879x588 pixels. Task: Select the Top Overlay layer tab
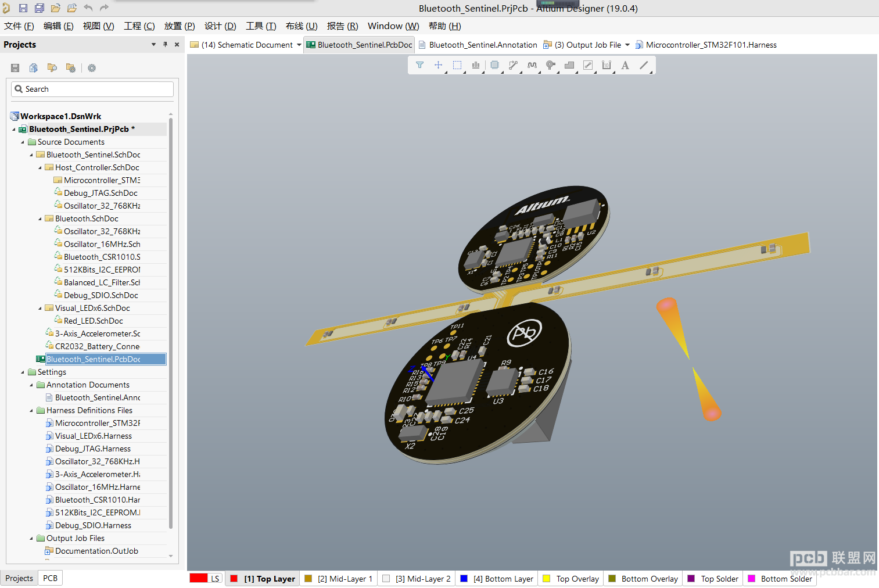coord(571,579)
